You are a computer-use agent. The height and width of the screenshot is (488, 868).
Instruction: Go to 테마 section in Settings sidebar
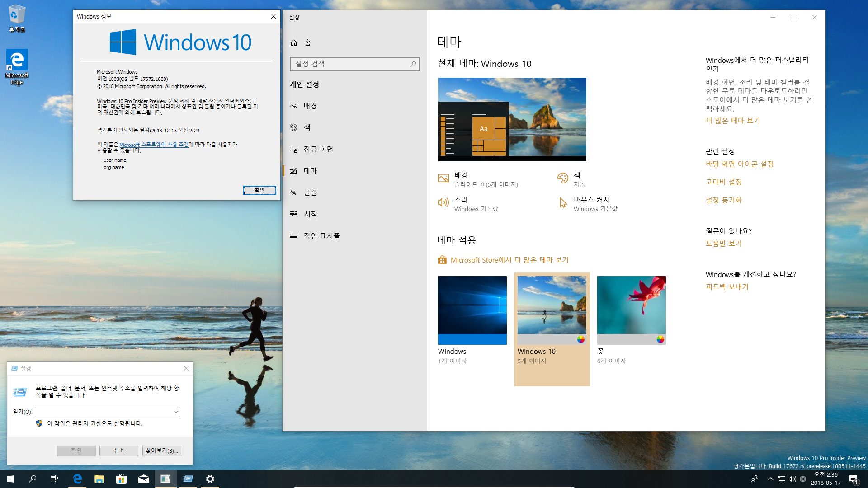click(355, 171)
